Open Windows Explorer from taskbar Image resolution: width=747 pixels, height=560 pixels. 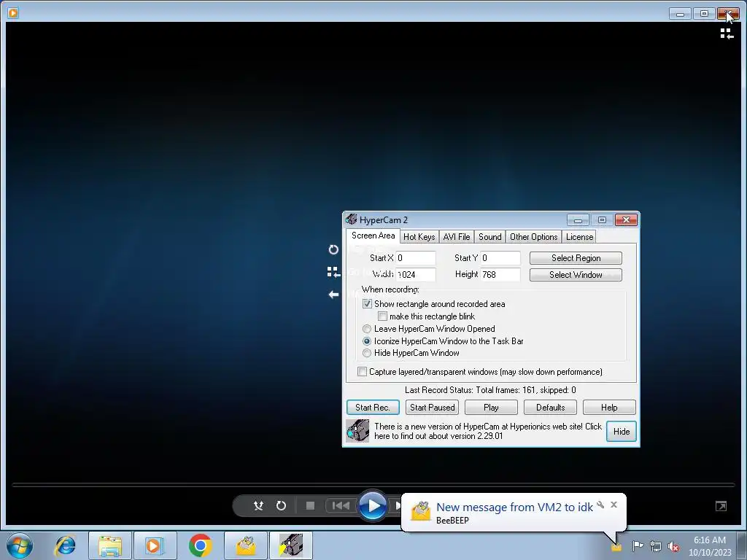[x=110, y=545]
